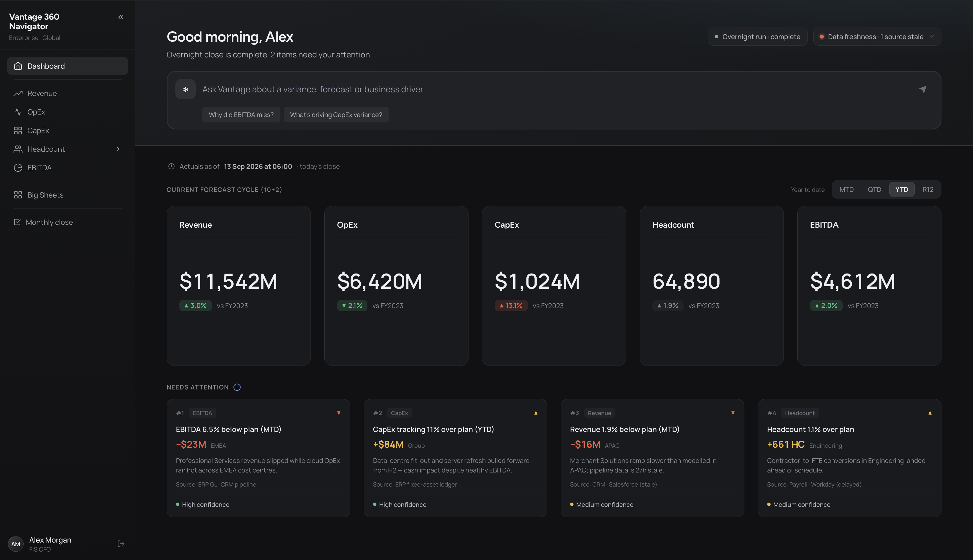The width and height of the screenshot is (973, 560).
Task: Expand the Headcount sidebar submenu chevron
Action: click(x=118, y=149)
